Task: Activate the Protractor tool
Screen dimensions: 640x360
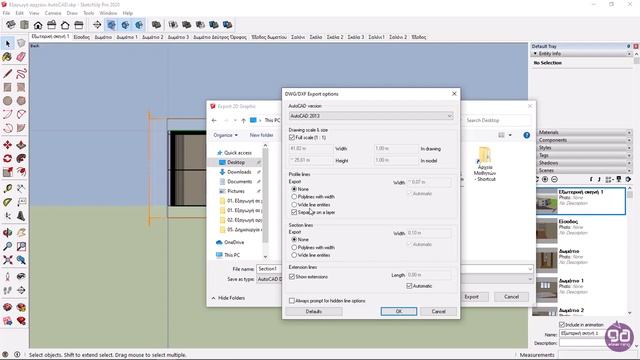Action: [x=7, y=202]
